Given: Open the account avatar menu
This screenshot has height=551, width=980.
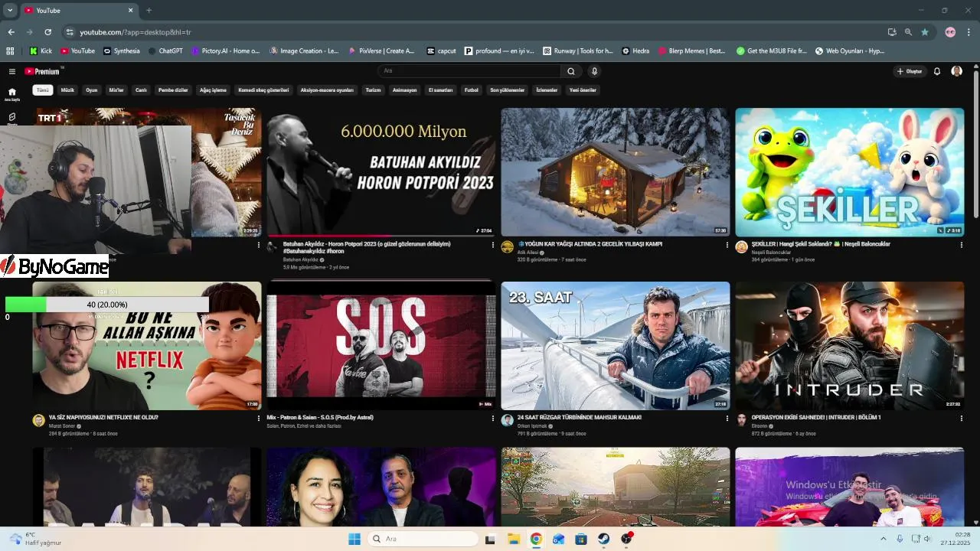Looking at the screenshot, I should (956, 71).
